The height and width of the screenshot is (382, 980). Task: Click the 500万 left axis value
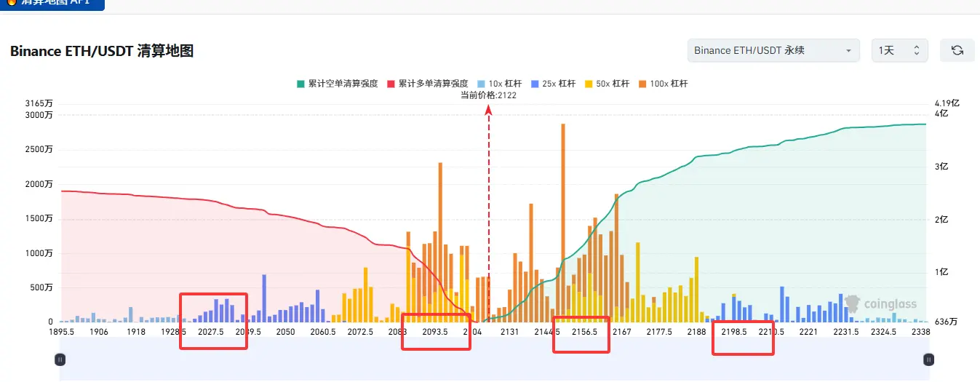pos(41,287)
